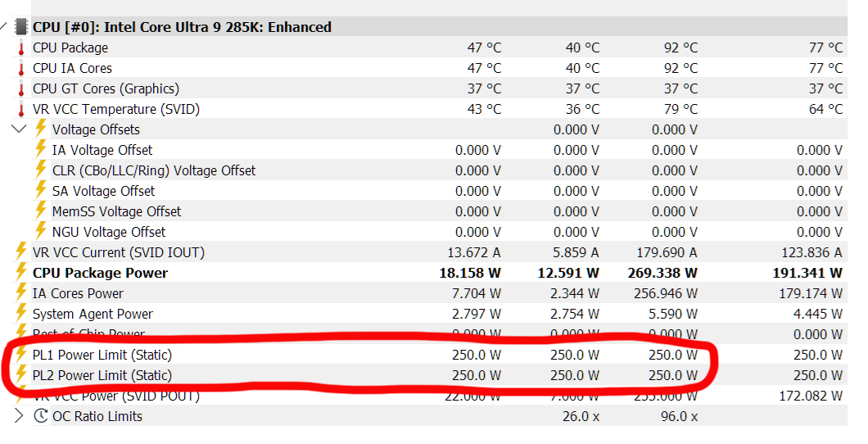Click the lightning icon beside PL2 Power Limit

[21, 374]
